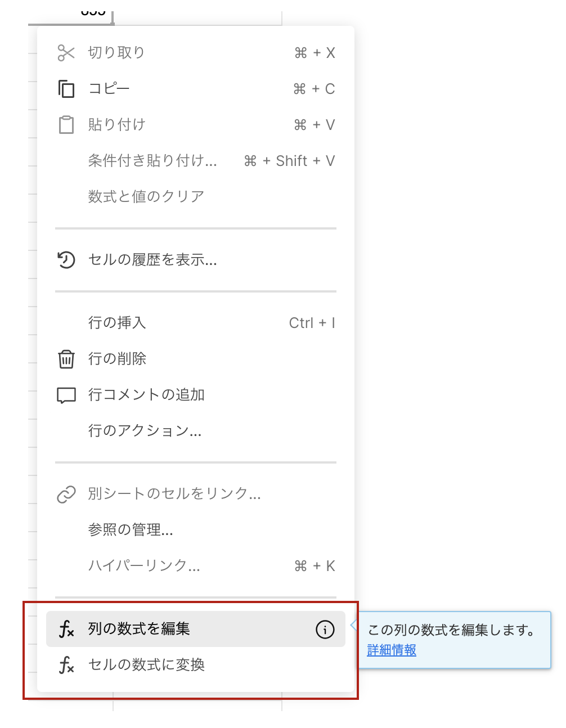566x728 pixels.
Task: Click the cell history clock icon
Action: tap(66, 260)
